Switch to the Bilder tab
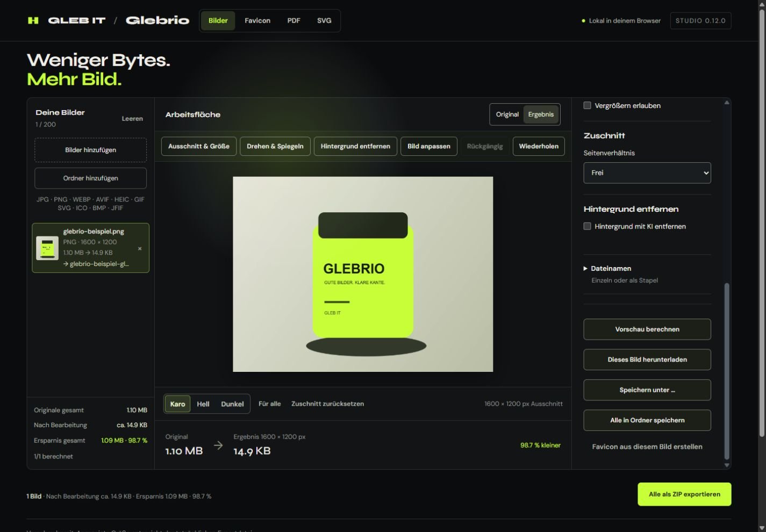This screenshot has height=532, width=766. tap(218, 20)
